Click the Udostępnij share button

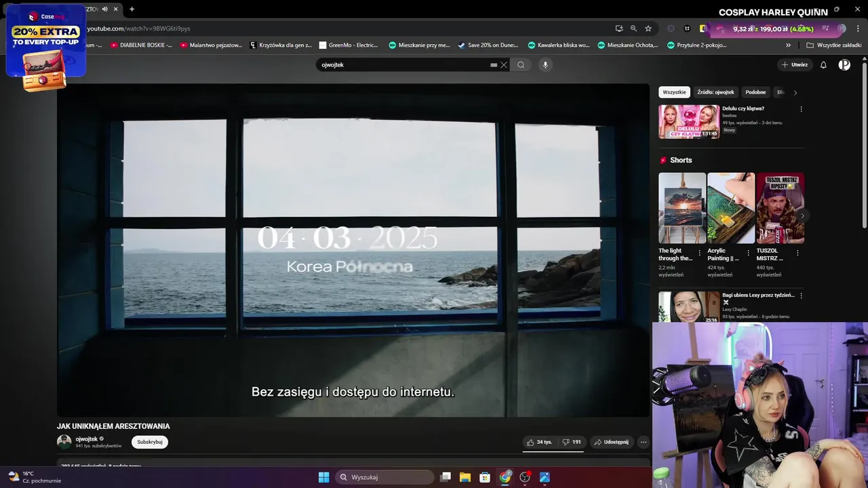[611, 442]
